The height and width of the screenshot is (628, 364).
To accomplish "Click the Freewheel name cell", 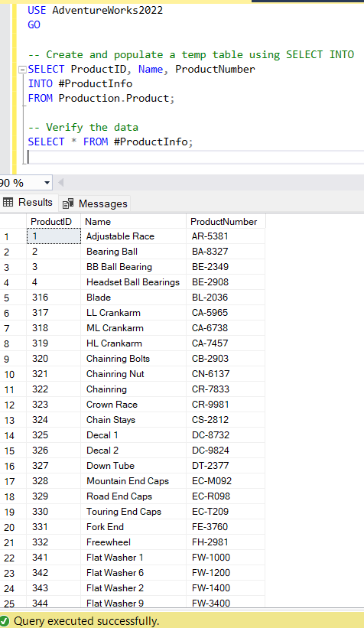I will pos(133,542).
